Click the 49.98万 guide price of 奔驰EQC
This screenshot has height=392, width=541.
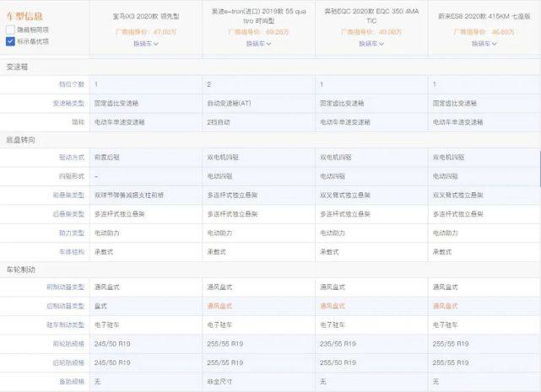click(390, 32)
